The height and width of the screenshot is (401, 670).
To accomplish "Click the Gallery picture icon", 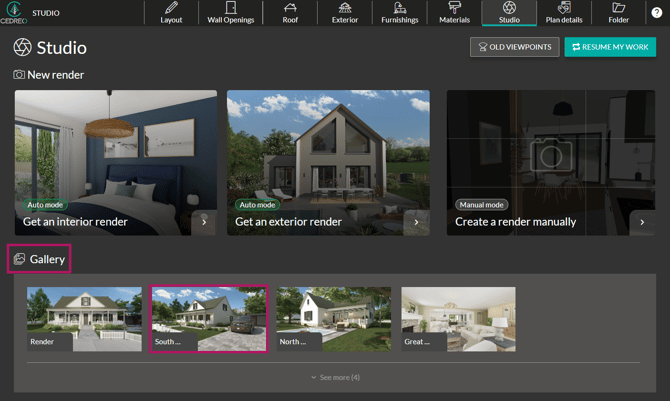I will (x=19, y=259).
